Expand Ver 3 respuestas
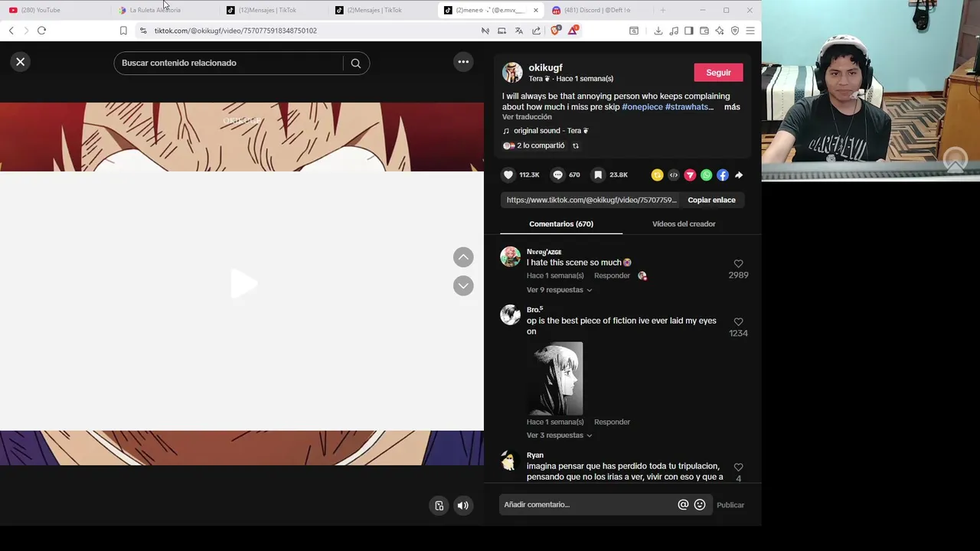 tap(559, 435)
